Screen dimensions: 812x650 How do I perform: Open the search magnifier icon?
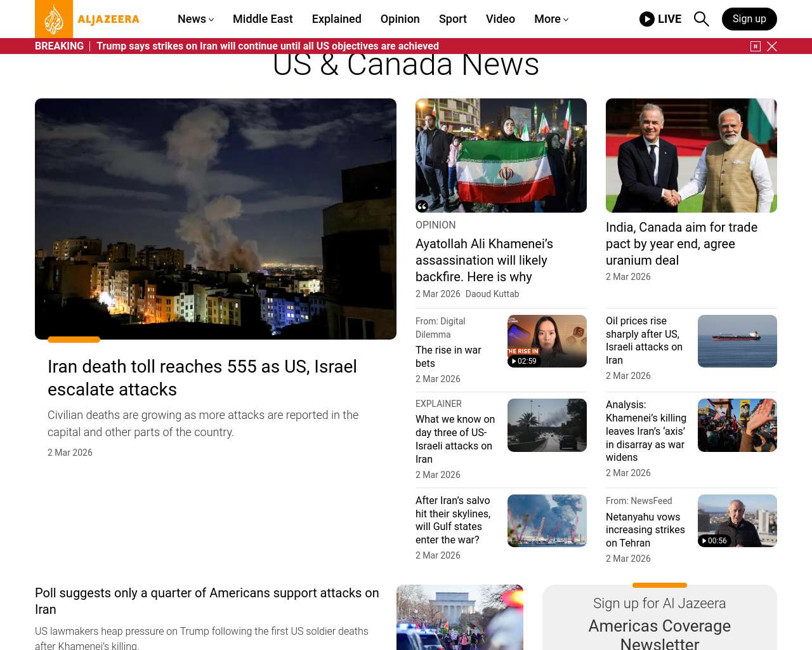pos(701,19)
